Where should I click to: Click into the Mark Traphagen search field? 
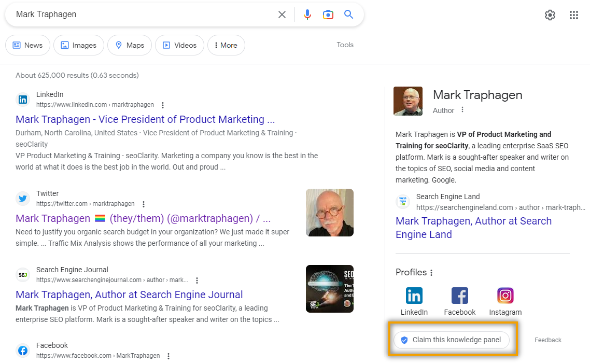click(x=143, y=15)
